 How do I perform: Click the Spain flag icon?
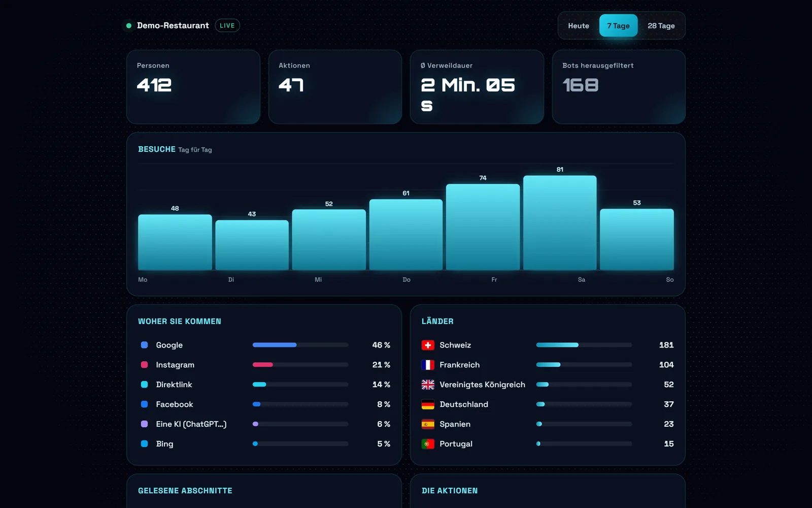tap(428, 424)
